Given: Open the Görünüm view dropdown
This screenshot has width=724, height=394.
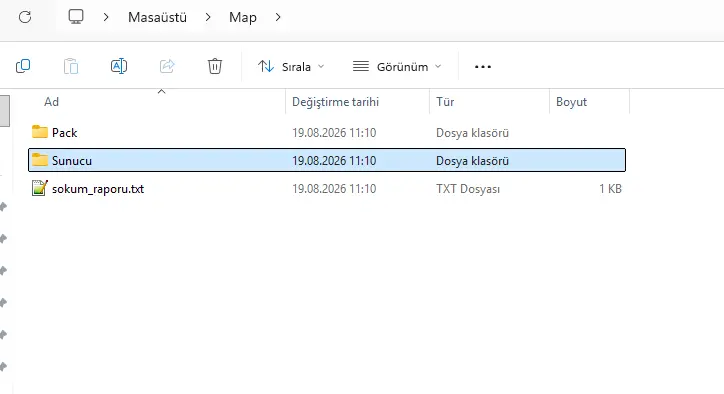Looking at the screenshot, I should [397, 67].
